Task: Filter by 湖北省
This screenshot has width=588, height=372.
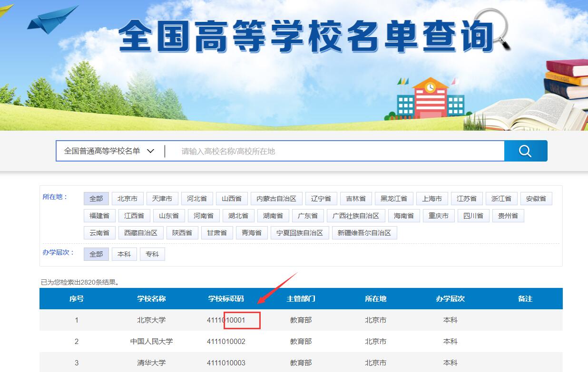Action: pos(238,216)
